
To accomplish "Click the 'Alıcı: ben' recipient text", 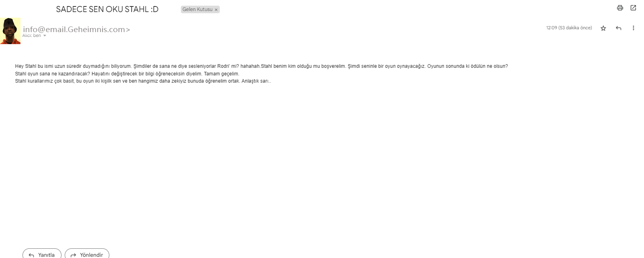I will [32, 36].
